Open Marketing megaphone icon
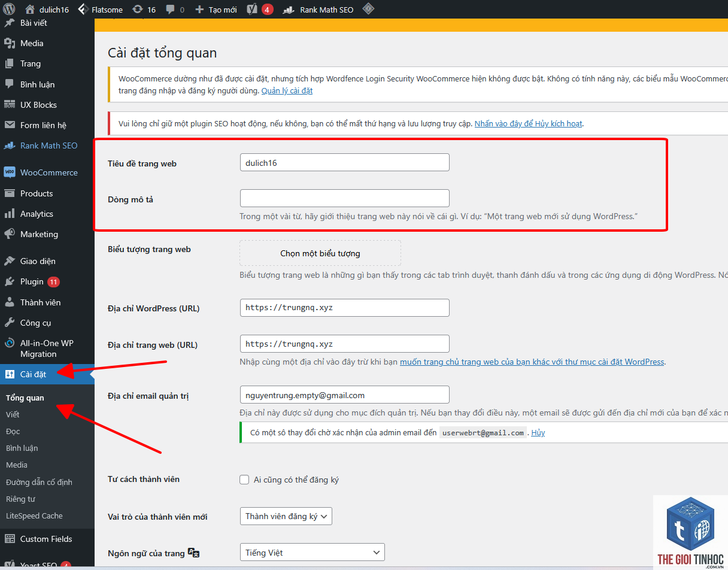 pyautogui.click(x=9, y=234)
